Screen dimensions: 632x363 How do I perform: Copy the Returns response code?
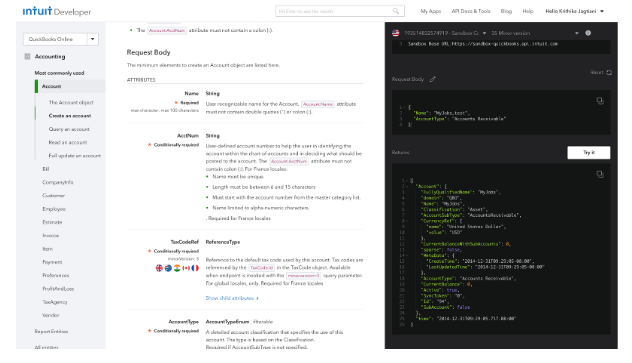coord(600,174)
